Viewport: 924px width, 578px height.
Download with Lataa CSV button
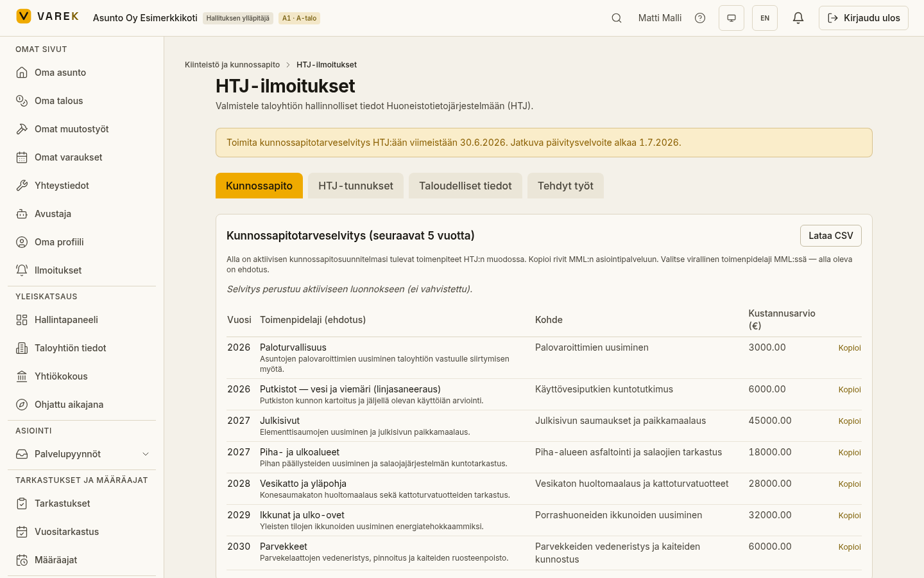click(x=831, y=236)
